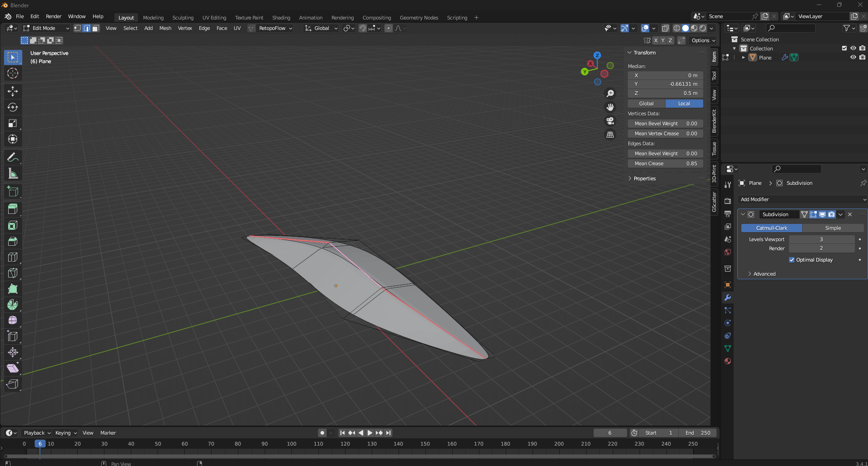Image resolution: width=868 pixels, height=466 pixels.
Task: Select the Loop Cut tool
Action: click(13, 257)
